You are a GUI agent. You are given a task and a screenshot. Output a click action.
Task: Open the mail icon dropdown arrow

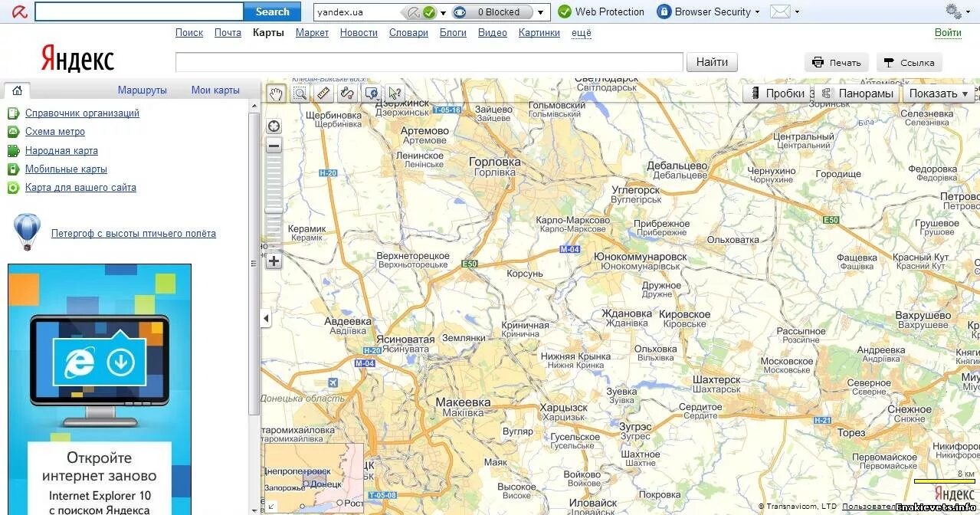(x=797, y=12)
